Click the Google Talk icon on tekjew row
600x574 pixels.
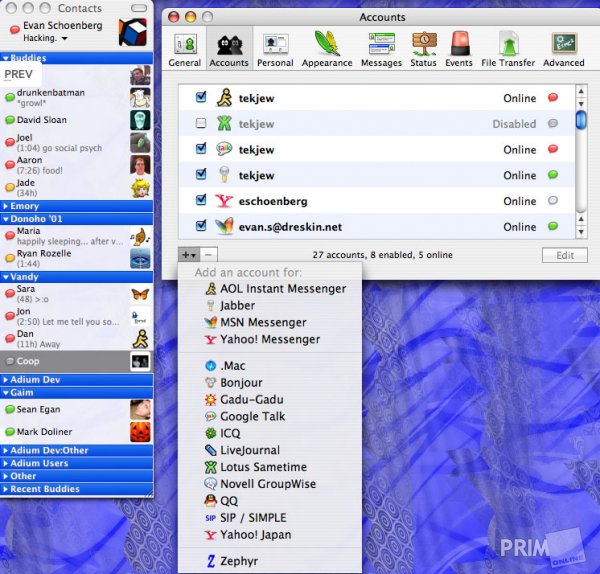(224, 149)
